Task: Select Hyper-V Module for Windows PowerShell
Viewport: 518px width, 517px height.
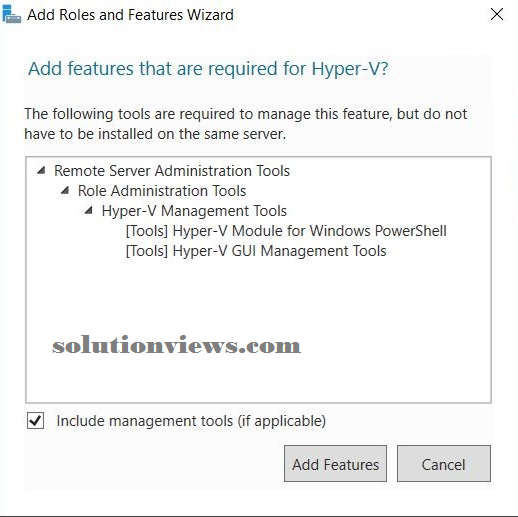Action: [286, 231]
